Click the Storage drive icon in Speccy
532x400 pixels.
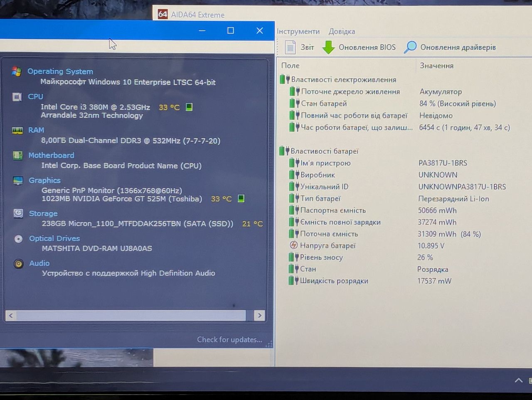point(18,213)
